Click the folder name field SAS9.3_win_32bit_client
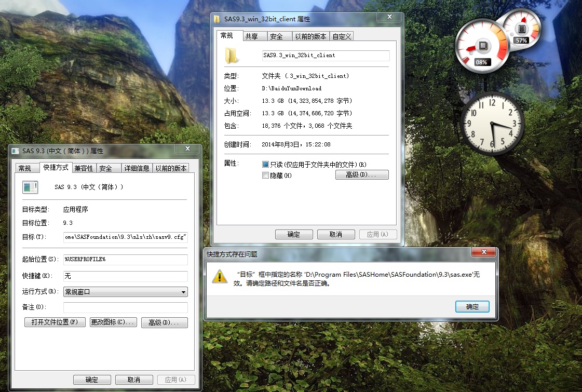This screenshot has height=392, width=582. [326, 56]
